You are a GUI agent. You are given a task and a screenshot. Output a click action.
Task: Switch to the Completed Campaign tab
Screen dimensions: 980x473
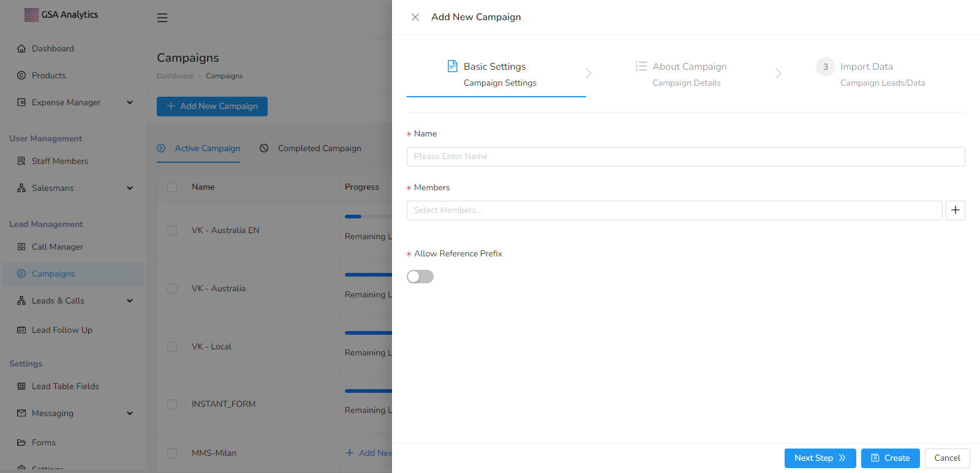pyautogui.click(x=311, y=148)
